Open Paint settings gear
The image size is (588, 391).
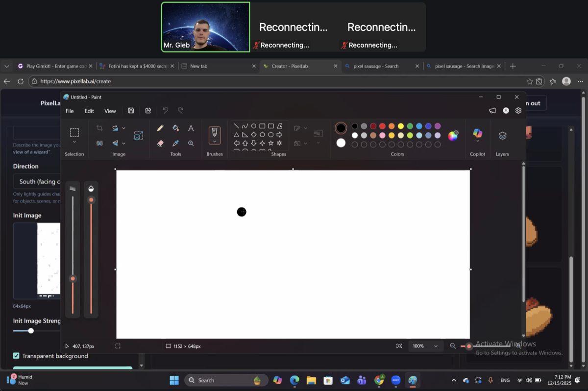point(518,111)
